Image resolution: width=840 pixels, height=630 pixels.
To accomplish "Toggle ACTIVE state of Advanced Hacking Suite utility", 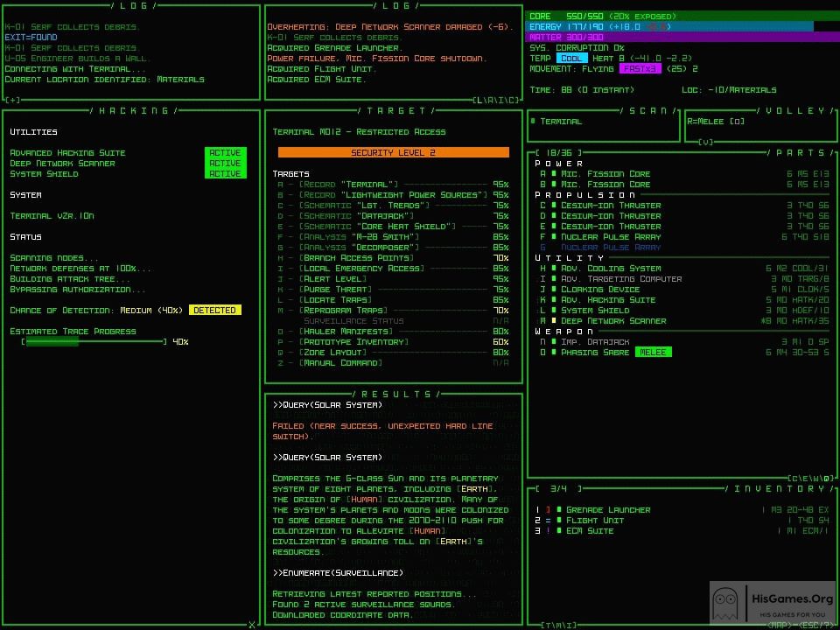I will (225, 152).
